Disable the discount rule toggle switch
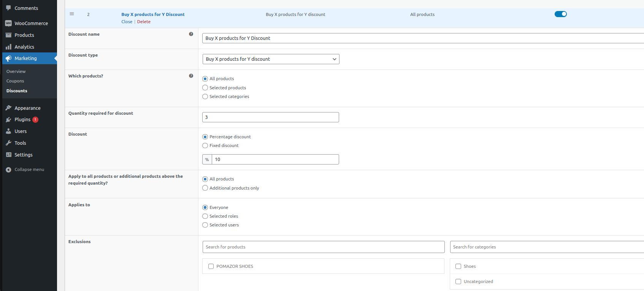Screen dimensions: 644x291 click(560, 14)
